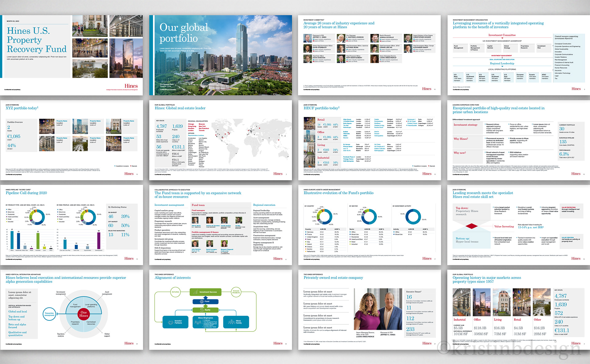Viewport: 590px width, 364px height.
Task: Click Hines logo on Alignment of interests slide
Action: click(x=278, y=343)
